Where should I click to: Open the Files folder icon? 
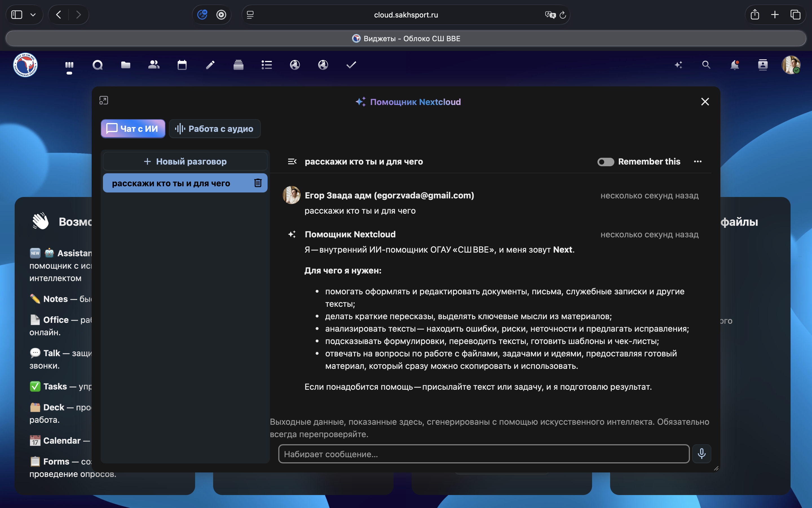pos(126,65)
